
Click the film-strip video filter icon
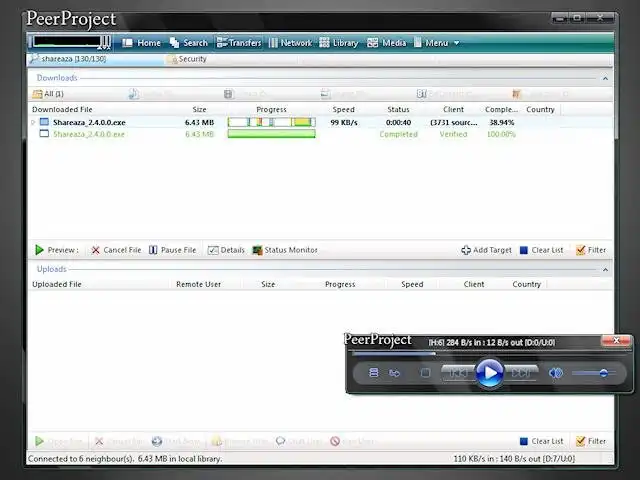[229, 94]
